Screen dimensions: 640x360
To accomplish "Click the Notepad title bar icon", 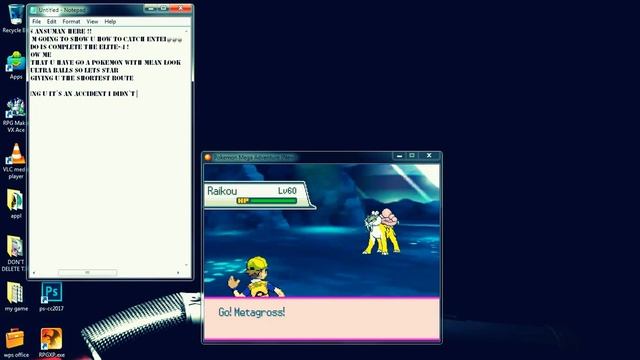I will (33, 10).
